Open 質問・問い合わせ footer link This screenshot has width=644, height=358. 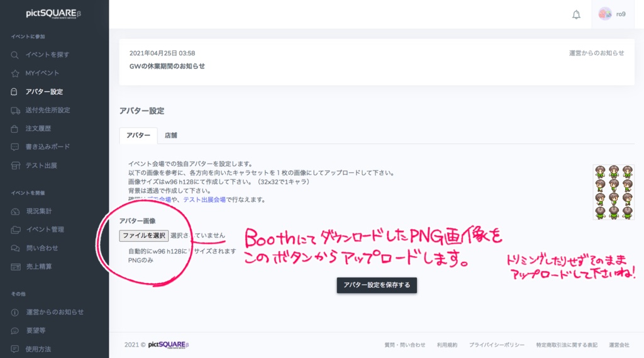pos(404,345)
